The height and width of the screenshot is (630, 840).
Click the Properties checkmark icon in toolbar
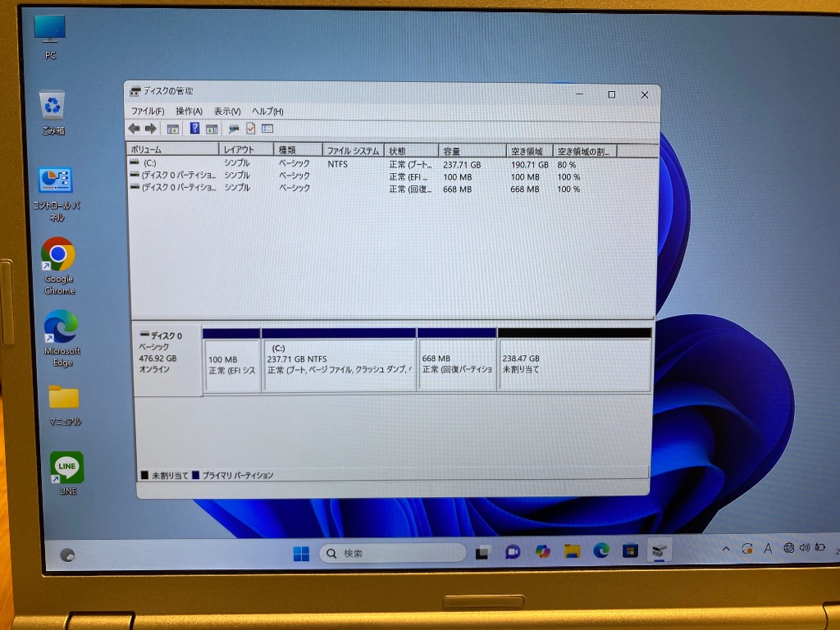251,129
